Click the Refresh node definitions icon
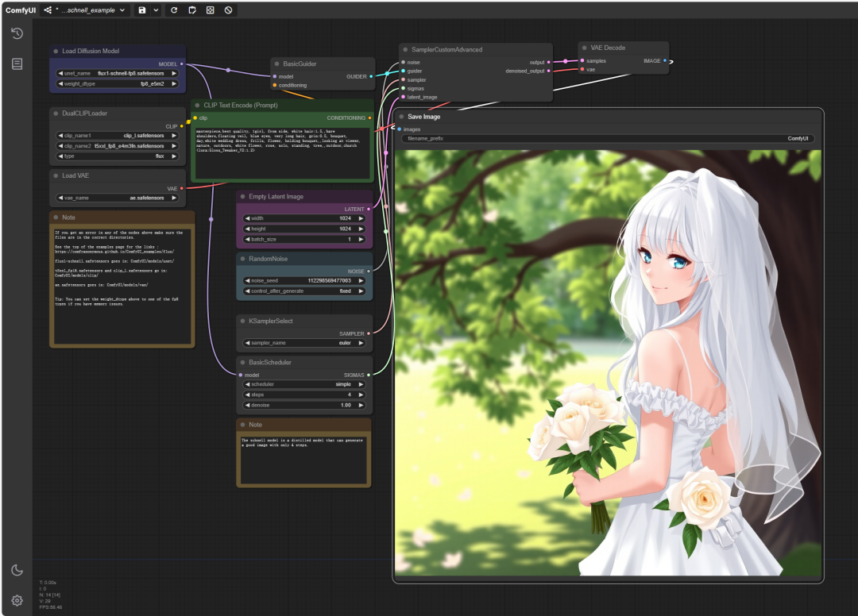The width and height of the screenshot is (858, 616). click(x=174, y=10)
